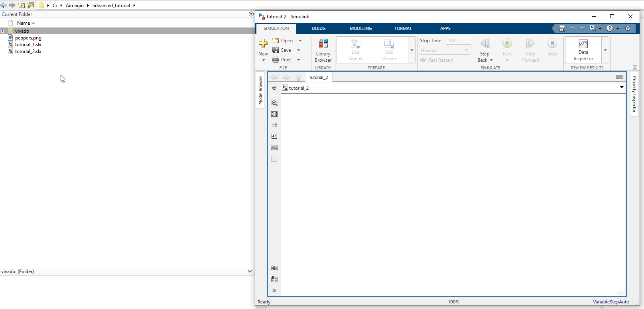Viewport: 644px width, 309px height.
Task: Open the Data Inspector
Action: click(x=583, y=50)
